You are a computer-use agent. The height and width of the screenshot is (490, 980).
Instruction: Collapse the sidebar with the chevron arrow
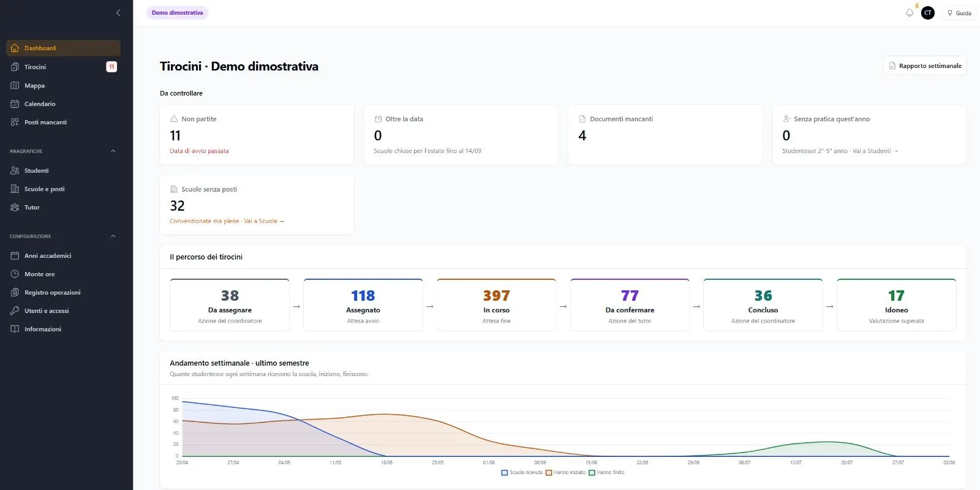click(x=118, y=13)
